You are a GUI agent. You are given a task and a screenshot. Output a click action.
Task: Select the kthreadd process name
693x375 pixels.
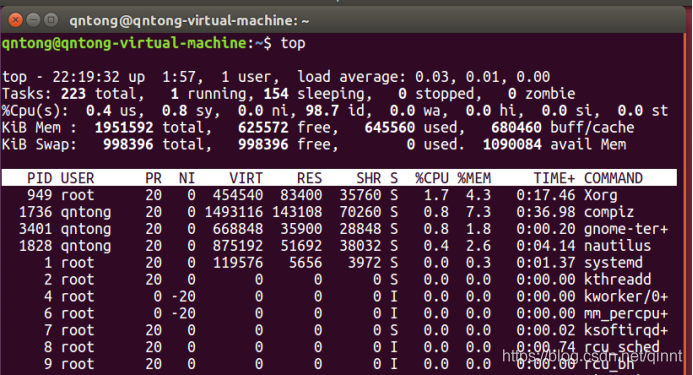click(617, 279)
